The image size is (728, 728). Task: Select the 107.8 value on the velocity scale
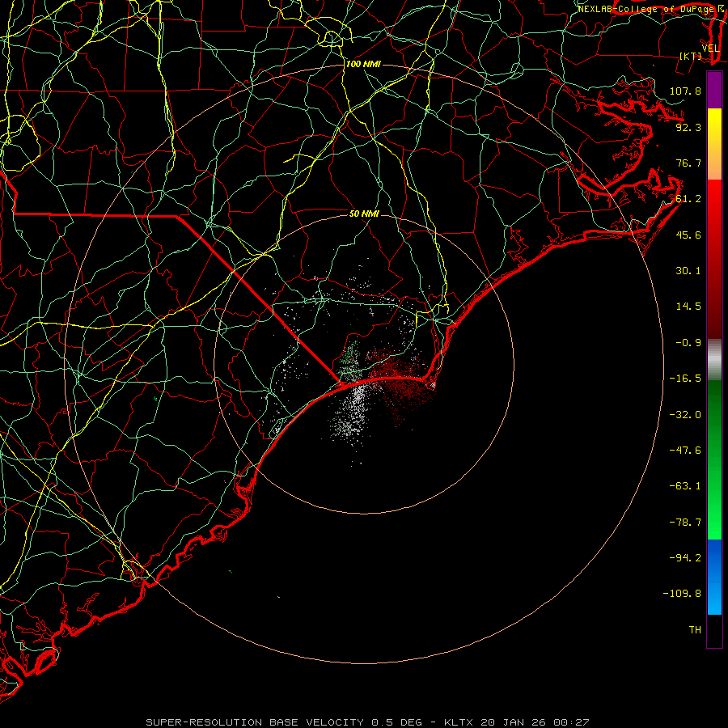(685, 91)
